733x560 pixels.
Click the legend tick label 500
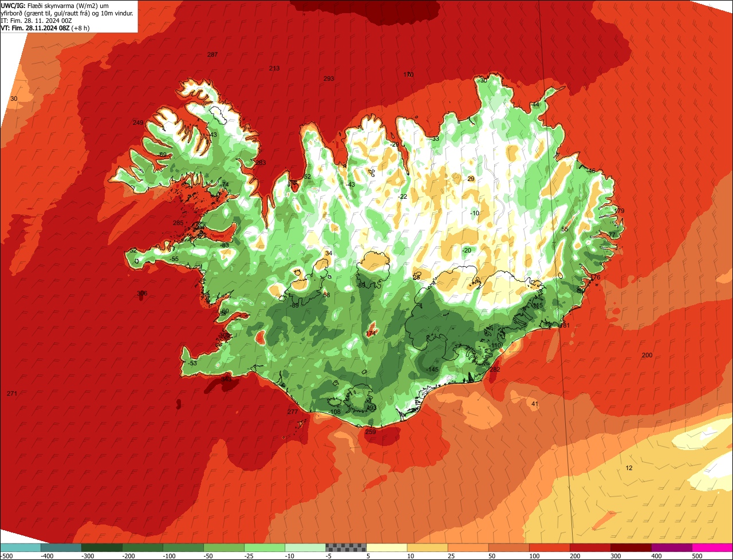pyautogui.click(x=697, y=556)
